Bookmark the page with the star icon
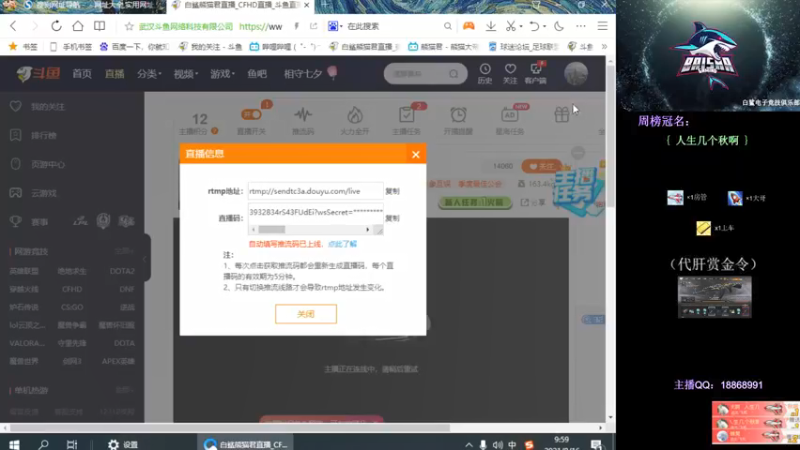 click(129, 26)
